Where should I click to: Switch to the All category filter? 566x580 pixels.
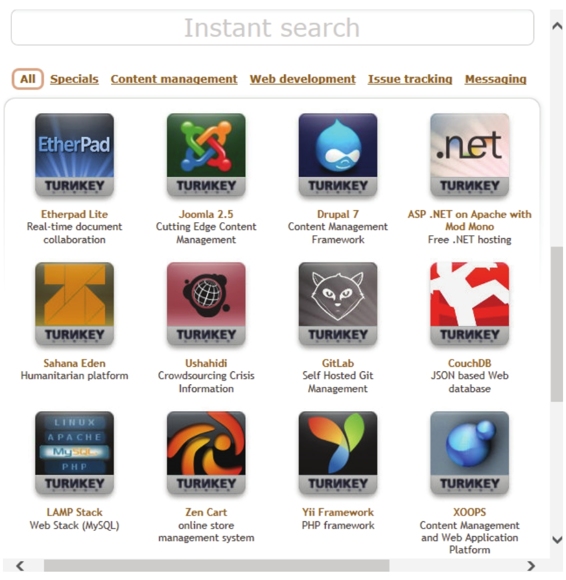(28, 79)
